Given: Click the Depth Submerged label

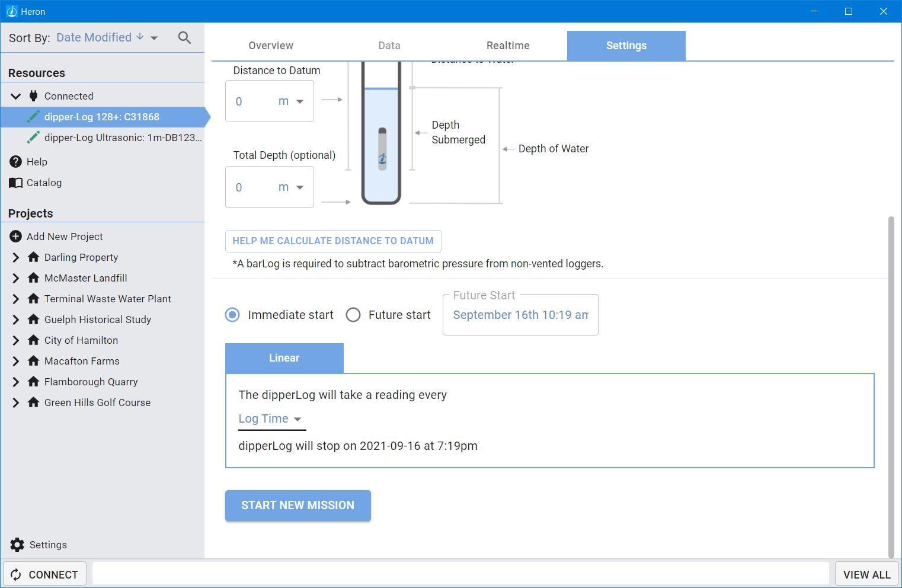Looking at the screenshot, I should point(458,132).
